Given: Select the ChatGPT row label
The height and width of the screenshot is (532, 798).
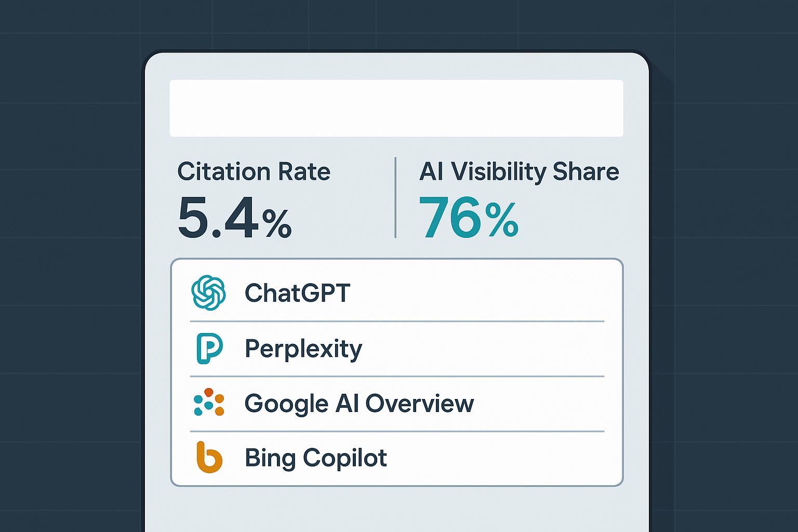Looking at the screenshot, I should (297, 293).
